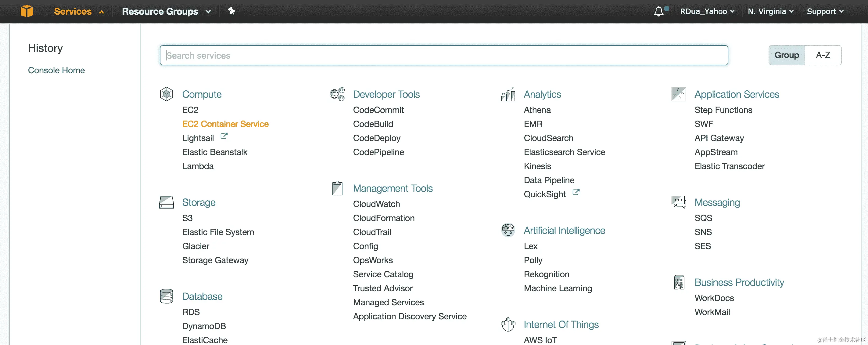Open the RDua_Yahoo account menu

707,11
